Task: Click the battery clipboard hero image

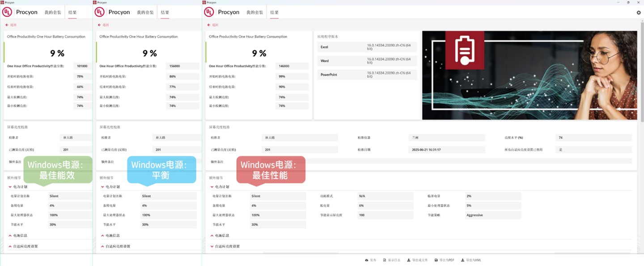Action: coord(530,75)
